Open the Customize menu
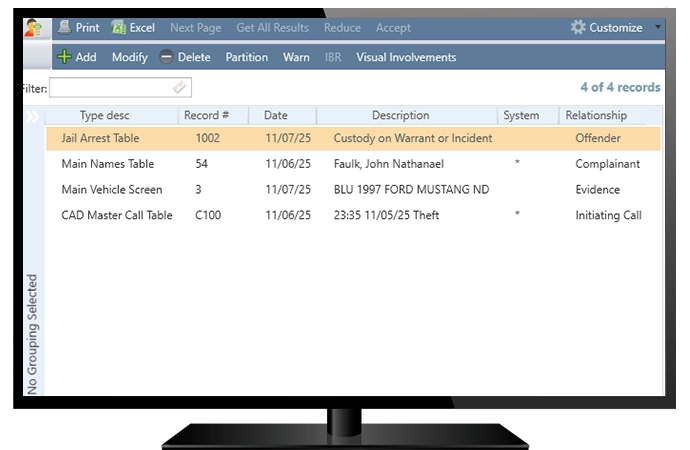This screenshot has width=690, height=450. tap(616, 28)
